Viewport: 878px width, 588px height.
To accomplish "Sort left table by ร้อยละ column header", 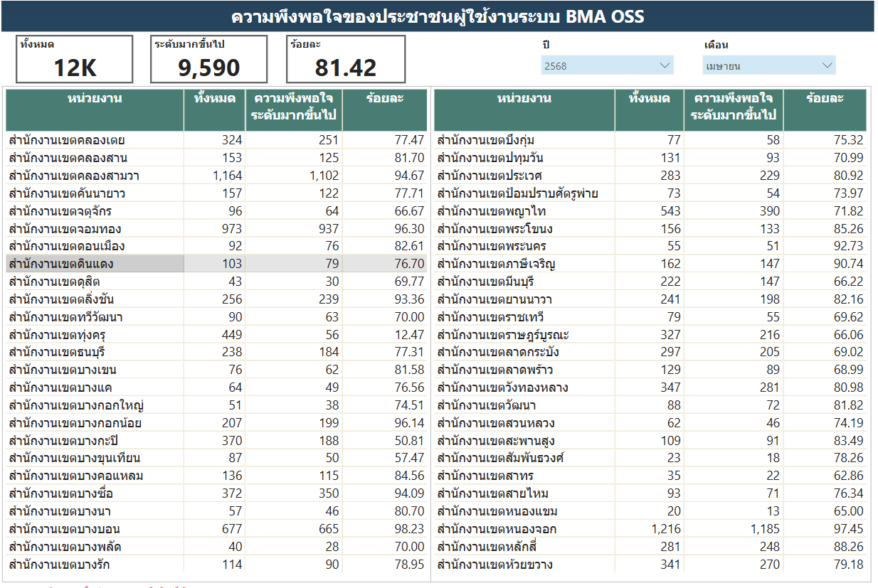I will pos(385,109).
